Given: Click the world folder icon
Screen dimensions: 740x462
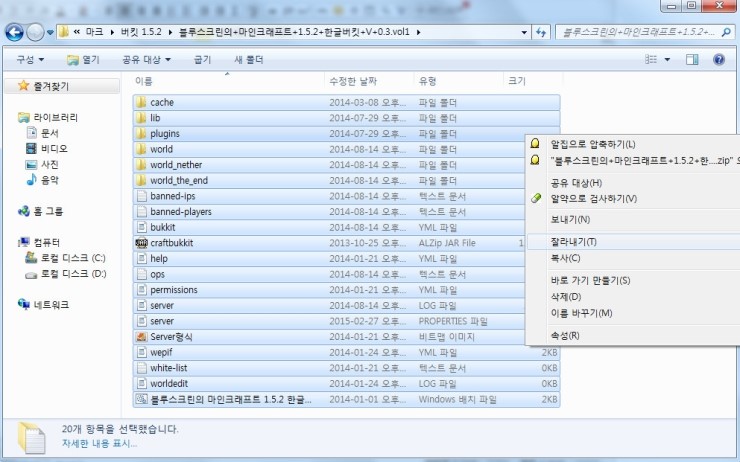Looking at the screenshot, I should (x=141, y=149).
